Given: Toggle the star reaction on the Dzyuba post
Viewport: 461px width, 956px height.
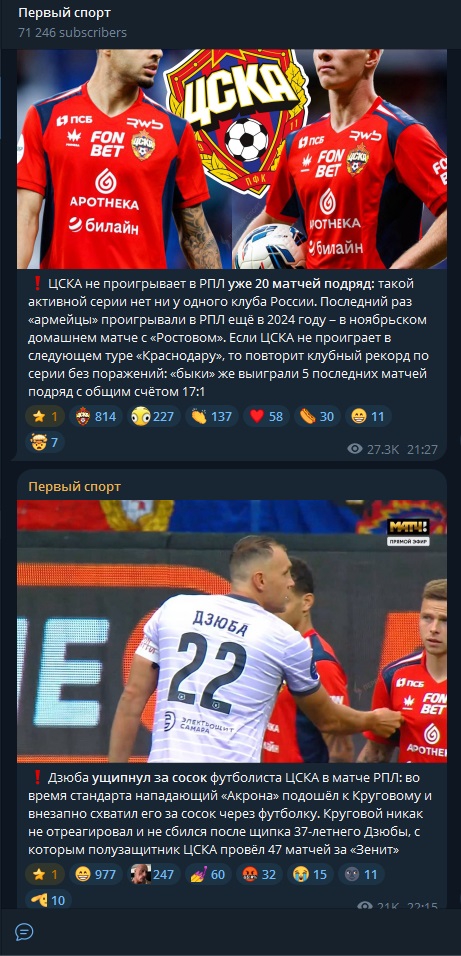Looking at the screenshot, I should [45, 874].
